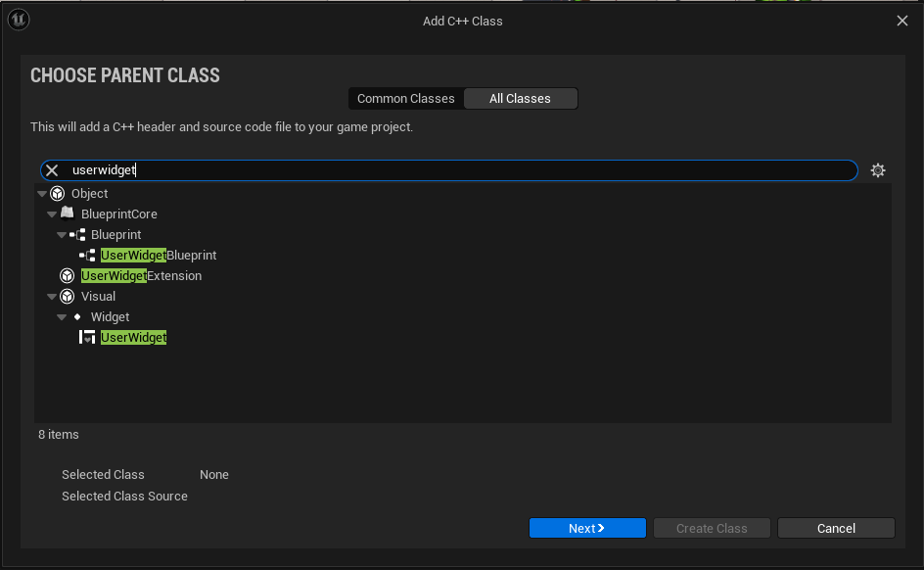924x570 pixels.
Task: Close the Add C++ Class window
Action: click(902, 21)
